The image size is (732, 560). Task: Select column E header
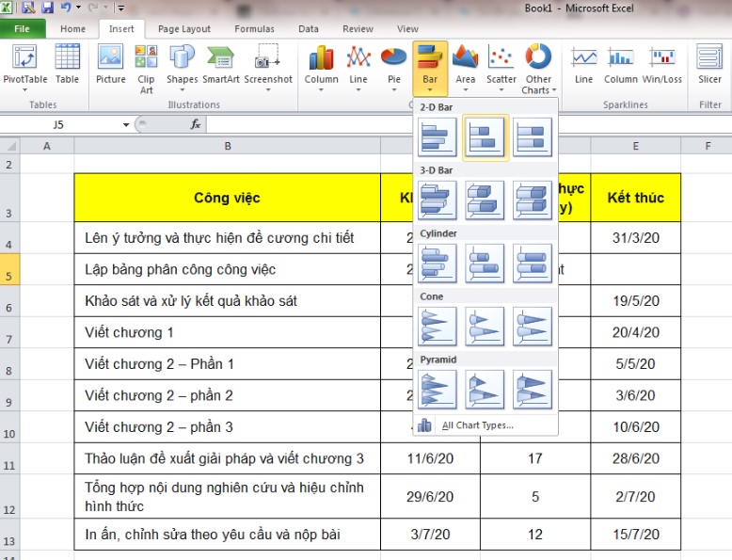[x=635, y=146]
